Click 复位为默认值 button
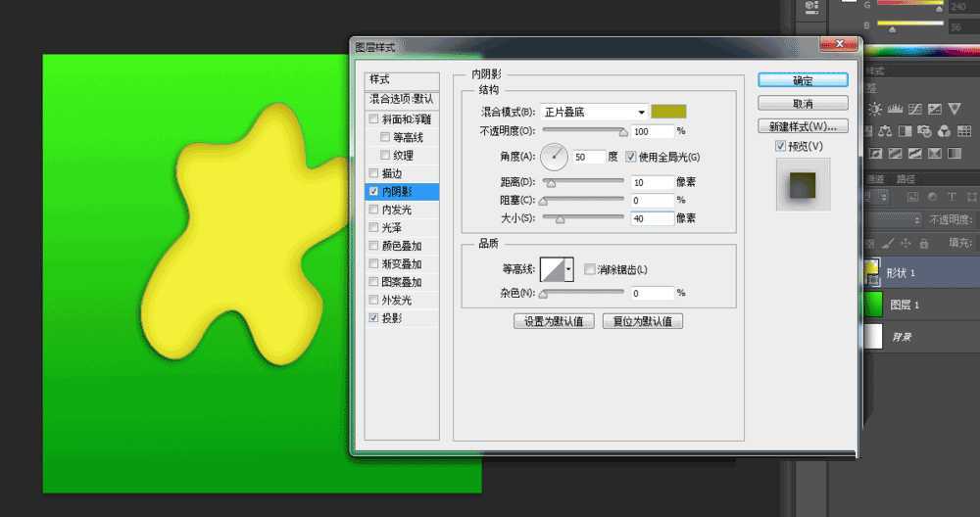 pyautogui.click(x=643, y=321)
